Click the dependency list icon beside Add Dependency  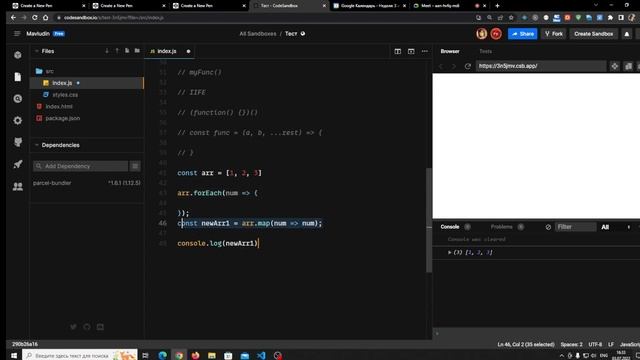pos(135,166)
